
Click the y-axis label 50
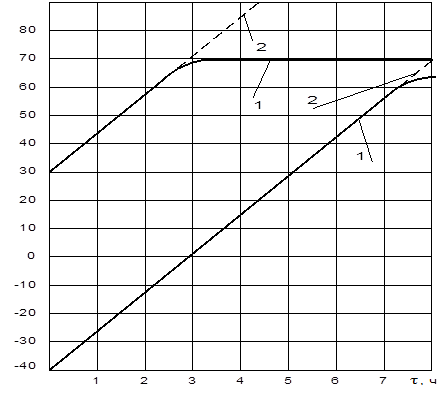27,115
